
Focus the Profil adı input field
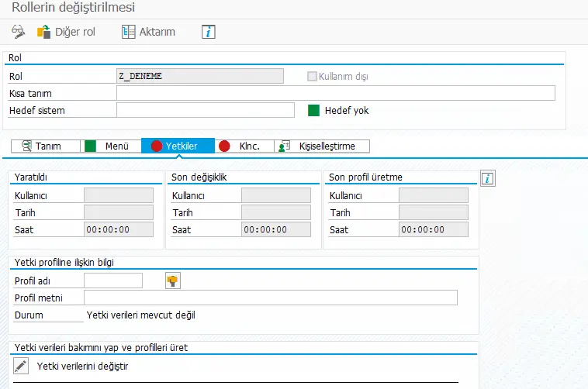point(113,281)
